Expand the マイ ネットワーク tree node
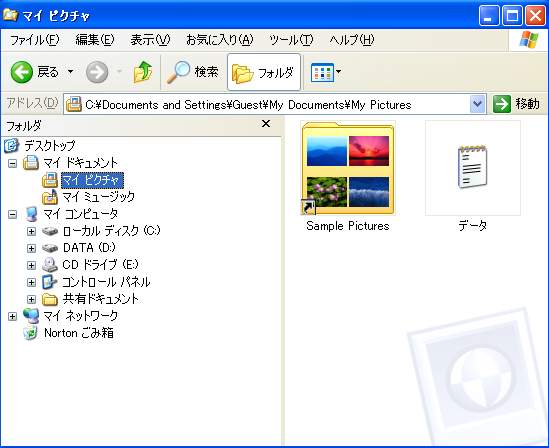 coord(13,316)
